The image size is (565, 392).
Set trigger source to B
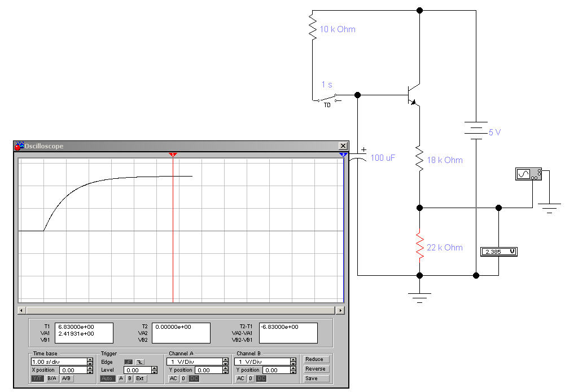(130, 378)
